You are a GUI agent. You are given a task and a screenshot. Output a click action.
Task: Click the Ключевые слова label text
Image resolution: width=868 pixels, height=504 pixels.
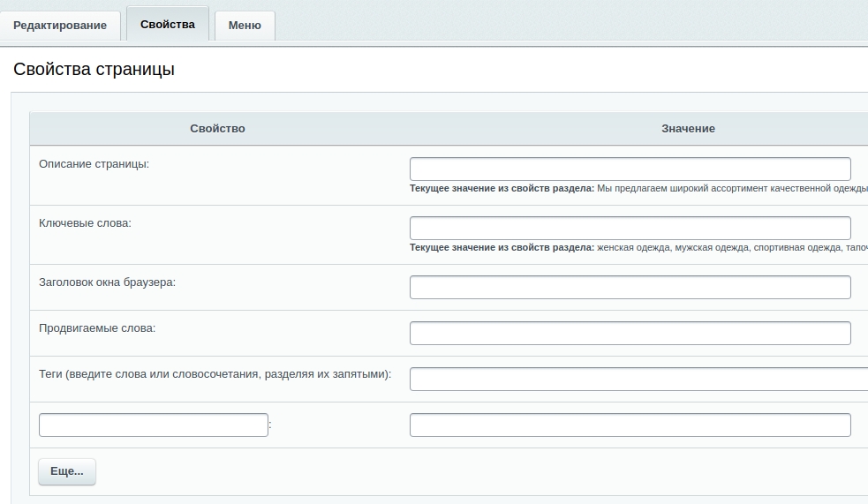[x=85, y=223]
